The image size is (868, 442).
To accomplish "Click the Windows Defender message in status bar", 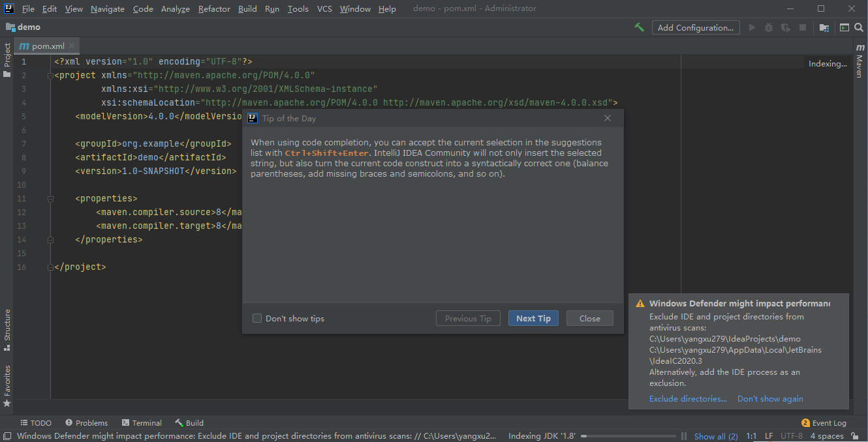I will pos(256,436).
